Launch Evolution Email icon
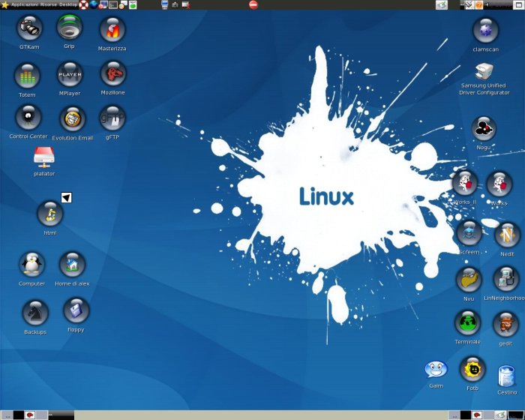This screenshot has height=420, width=525. click(x=72, y=119)
